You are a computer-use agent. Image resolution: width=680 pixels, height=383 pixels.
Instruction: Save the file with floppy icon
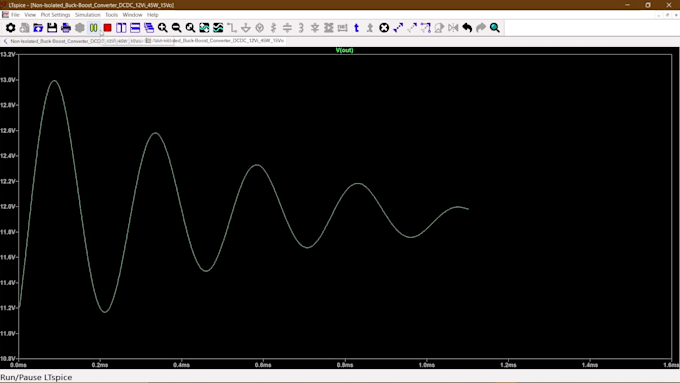tap(52, 28)
